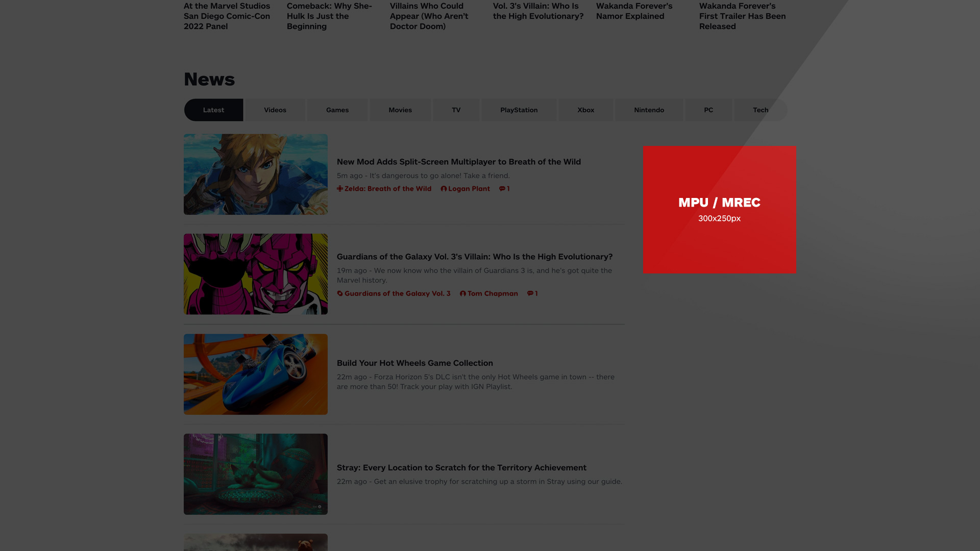Viewport: 980px width, 551px height.
Task: Click the tag icon before Guardians of the Galaxy Vol. 3
Action: tap(340, 293)
